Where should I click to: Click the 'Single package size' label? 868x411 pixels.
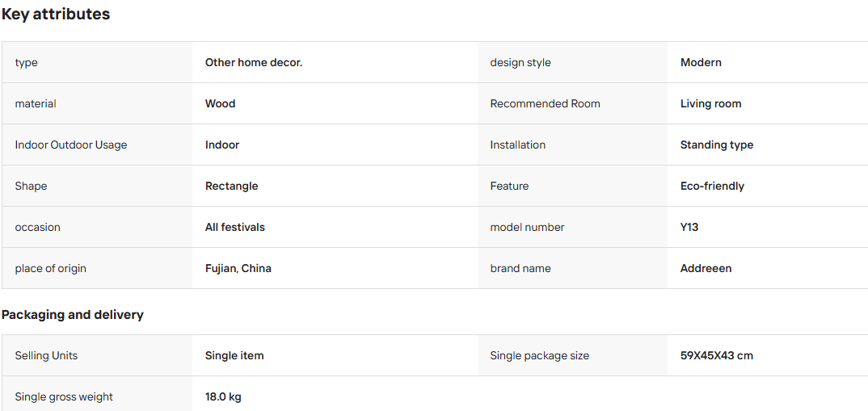pos(540,355)
